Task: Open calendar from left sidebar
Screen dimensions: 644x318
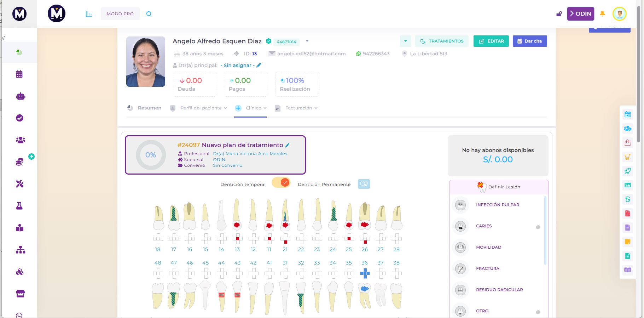Action: [x=19, y=74]
